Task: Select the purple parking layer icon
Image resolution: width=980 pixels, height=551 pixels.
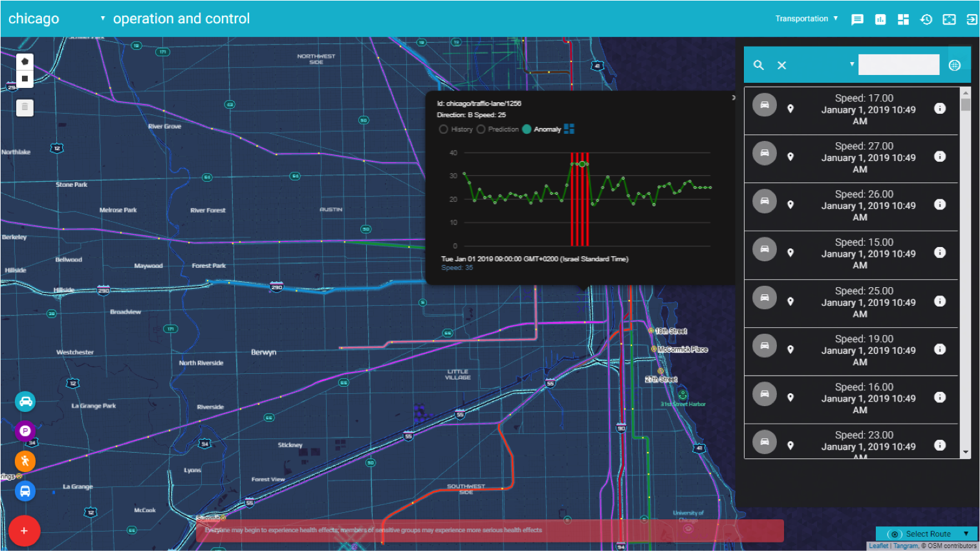Action: [25, 431]
